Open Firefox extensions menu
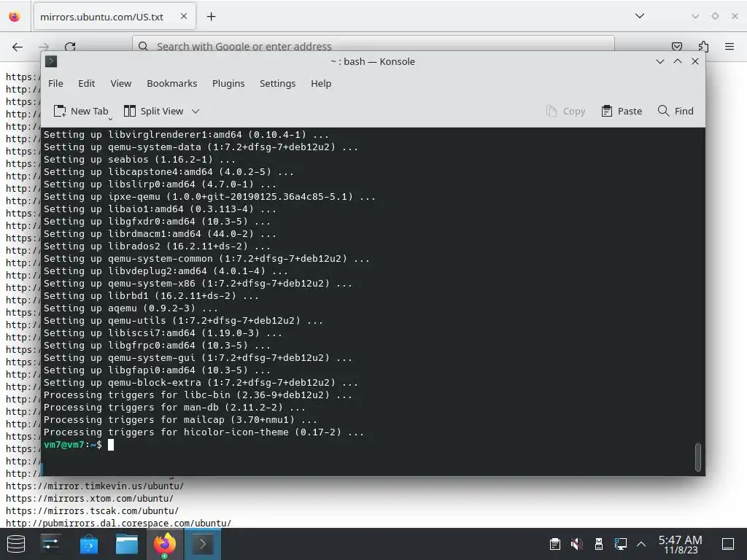This screenshot has width=747, height=560. tap(703, 46)
